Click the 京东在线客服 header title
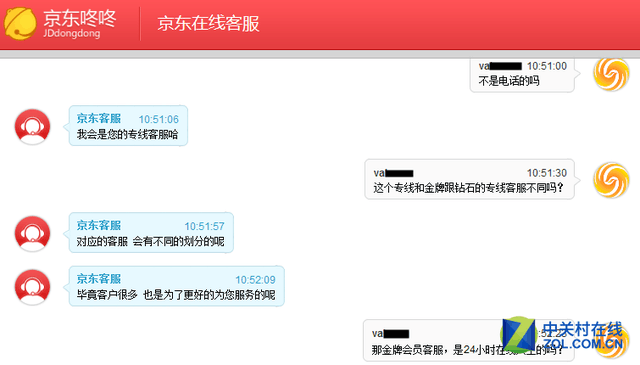Viewport: 640px width, 365px height. [209, 23]
